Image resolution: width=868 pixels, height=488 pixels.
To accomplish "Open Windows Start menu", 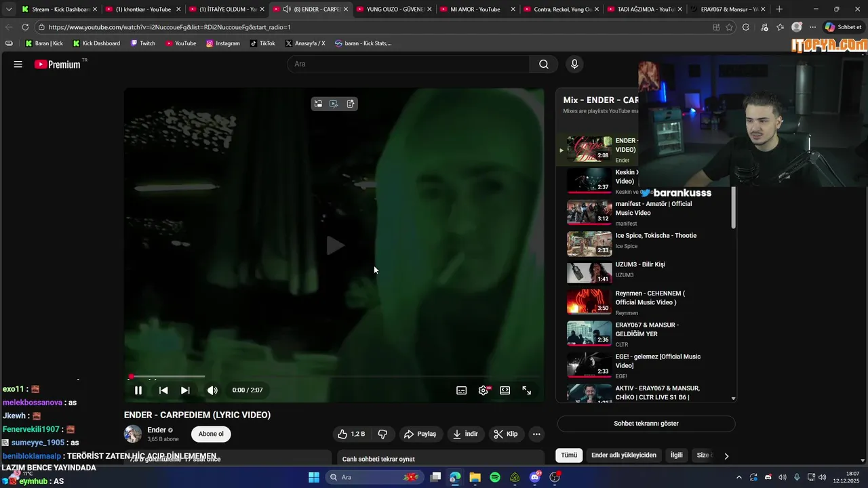I will [314, 477].
